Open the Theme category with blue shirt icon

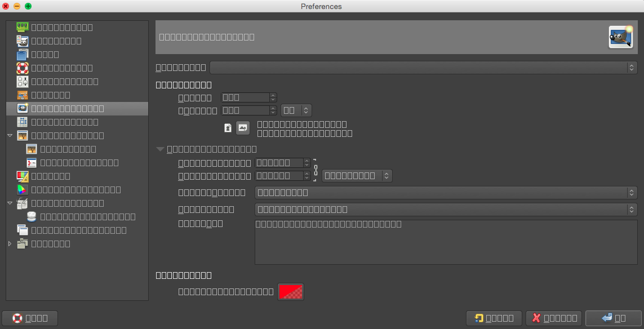tap(77, 54)
